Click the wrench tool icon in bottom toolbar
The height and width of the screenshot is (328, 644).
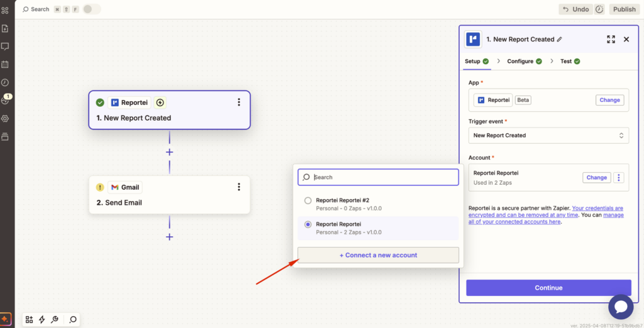54,319
